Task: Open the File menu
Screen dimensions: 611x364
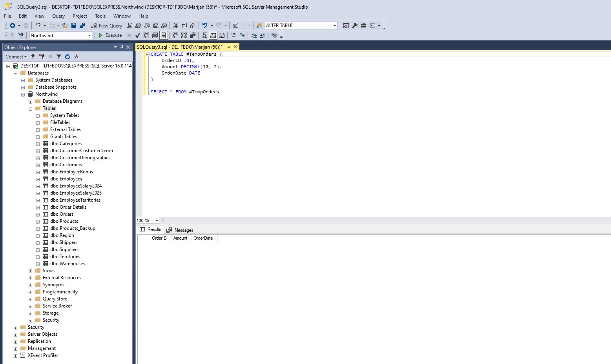Action: tap(7, 16)
